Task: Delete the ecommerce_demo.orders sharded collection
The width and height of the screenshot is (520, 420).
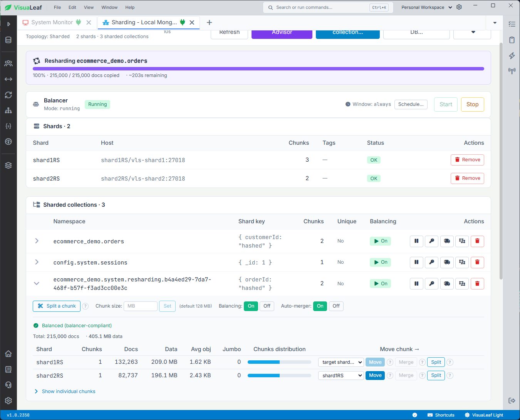Action: 477,241
